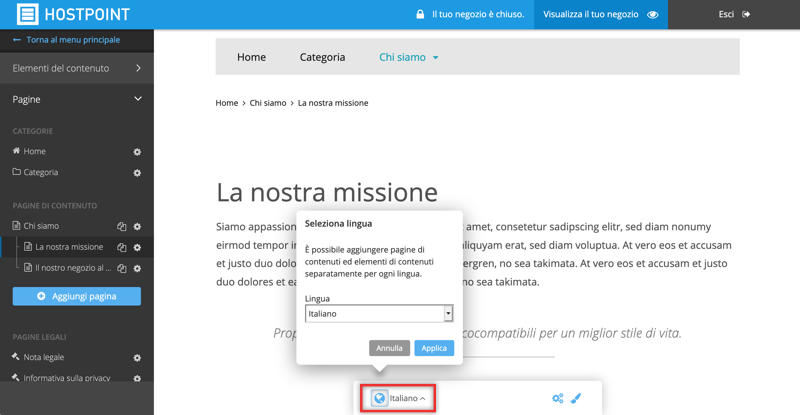Open the gears settings icon in bottom toolbar

pos(558,398)
